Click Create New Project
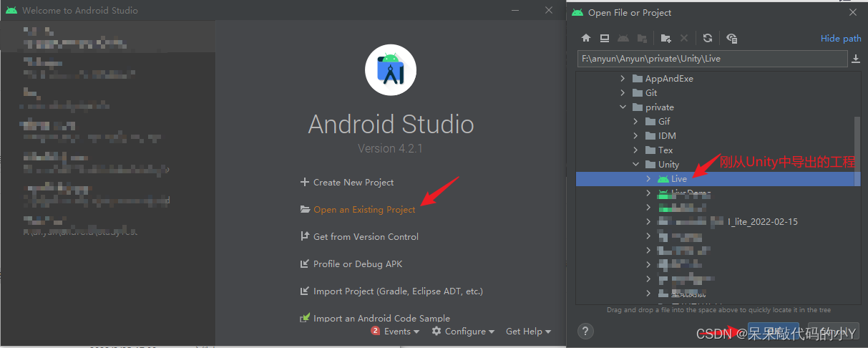The width and height of the screenshot is (868, 348). [x=353, y=182]
